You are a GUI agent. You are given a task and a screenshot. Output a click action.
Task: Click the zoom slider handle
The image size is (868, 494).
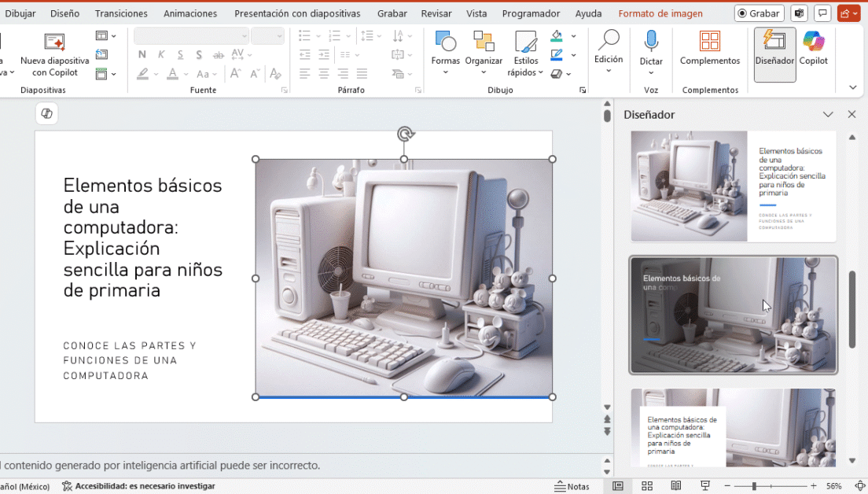[x=754, y=486]
